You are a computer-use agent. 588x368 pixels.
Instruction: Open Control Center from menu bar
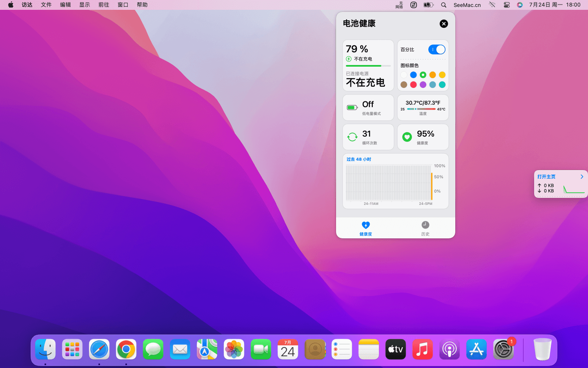pos(506,5)
